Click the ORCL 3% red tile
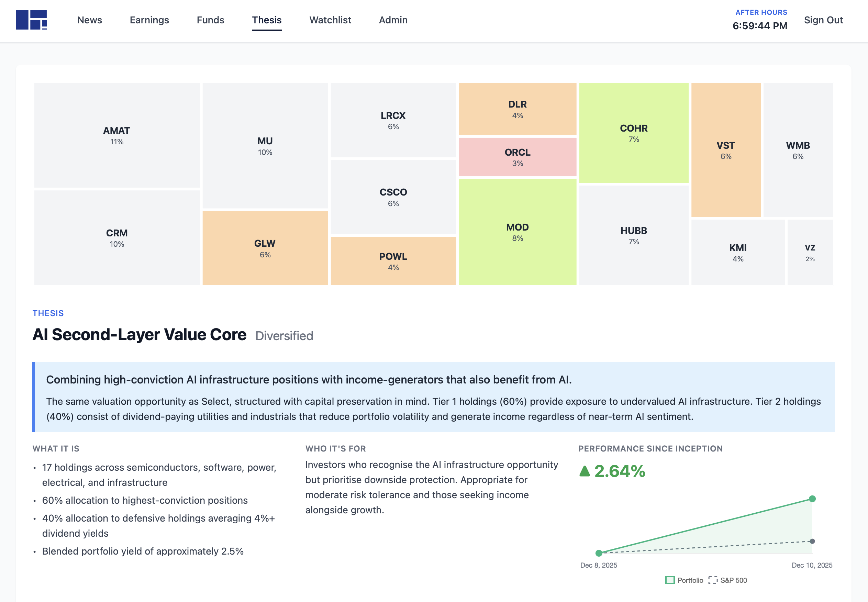Screen dimensions: 868x602 [x=518, y=157]
